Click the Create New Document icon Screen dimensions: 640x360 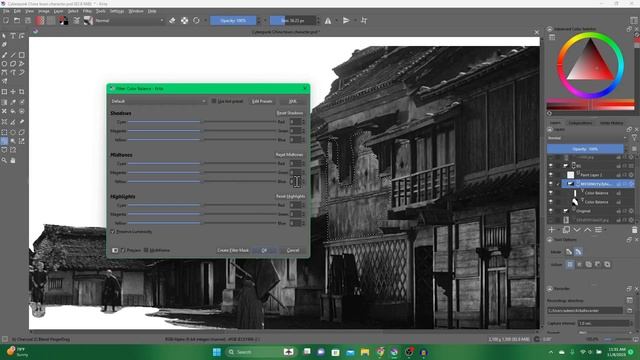pyautogui.click(x=6, y=20)
